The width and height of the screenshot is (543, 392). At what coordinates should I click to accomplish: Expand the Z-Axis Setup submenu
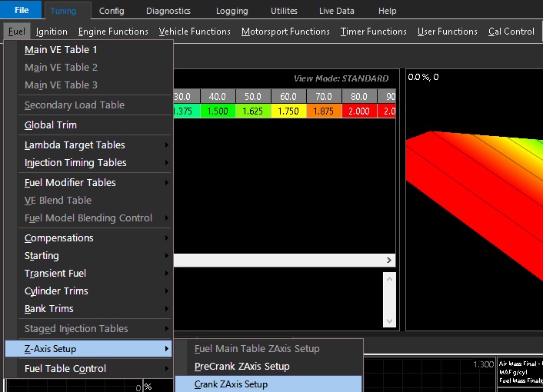coord(88,349)
